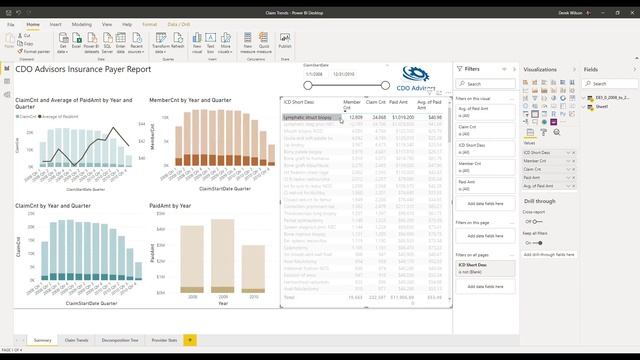Select the R script visual icon
Viewport: 640px width, 360px height.
[553, 114]
